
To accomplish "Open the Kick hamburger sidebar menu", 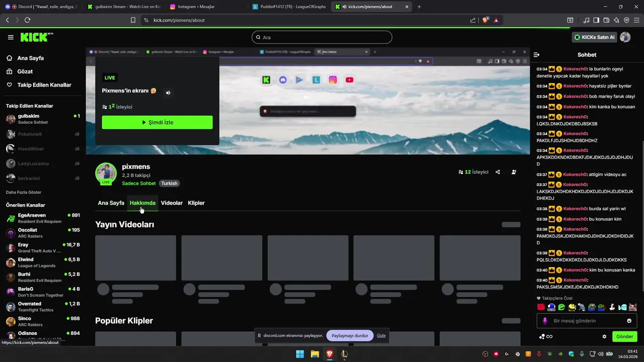I will coord(11,37).
